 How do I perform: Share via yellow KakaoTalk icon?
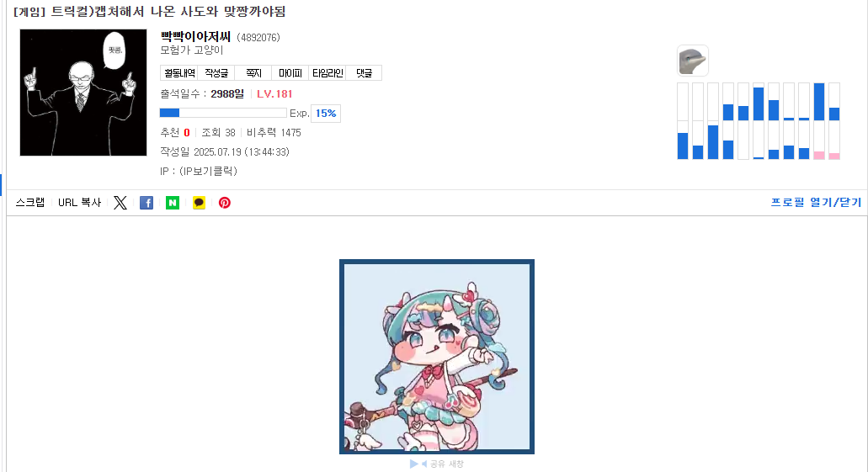click(199, 203)
